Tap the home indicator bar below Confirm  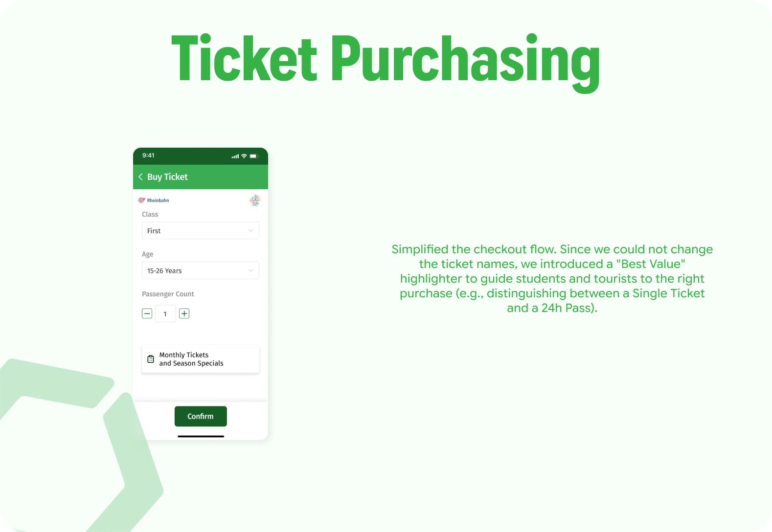pyautogui.click(x=201, y=436)
